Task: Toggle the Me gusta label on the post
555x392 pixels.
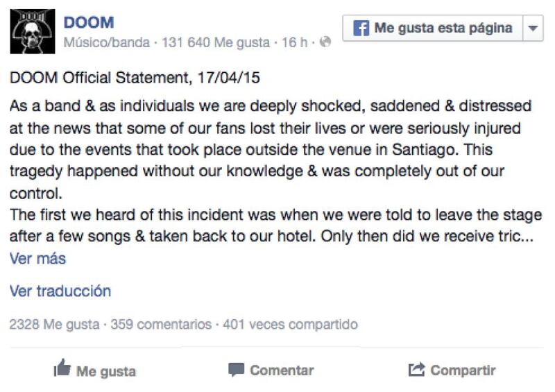Action: click(106, 371)
